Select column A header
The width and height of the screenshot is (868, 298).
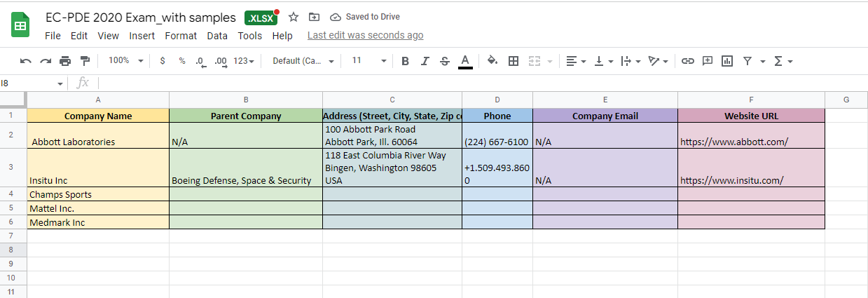click(98, 100)
